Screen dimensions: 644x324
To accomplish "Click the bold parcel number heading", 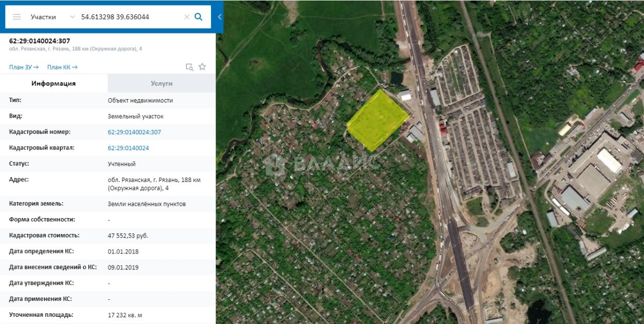I will click(40, 41).
